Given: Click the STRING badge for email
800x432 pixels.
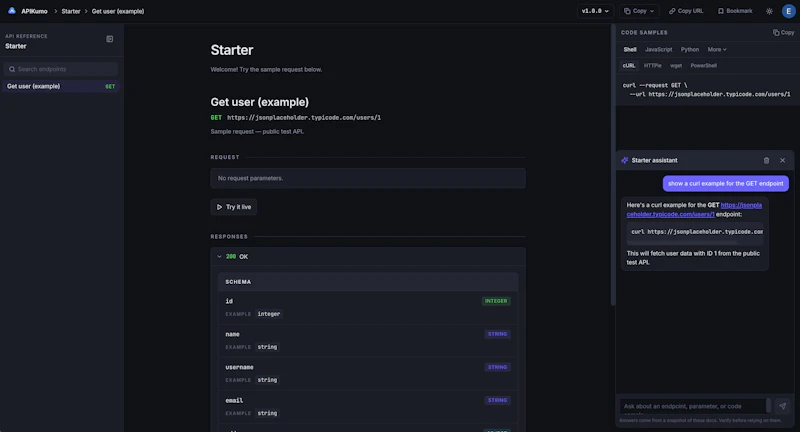Looking at the screenshot, I should click(497, 400).
